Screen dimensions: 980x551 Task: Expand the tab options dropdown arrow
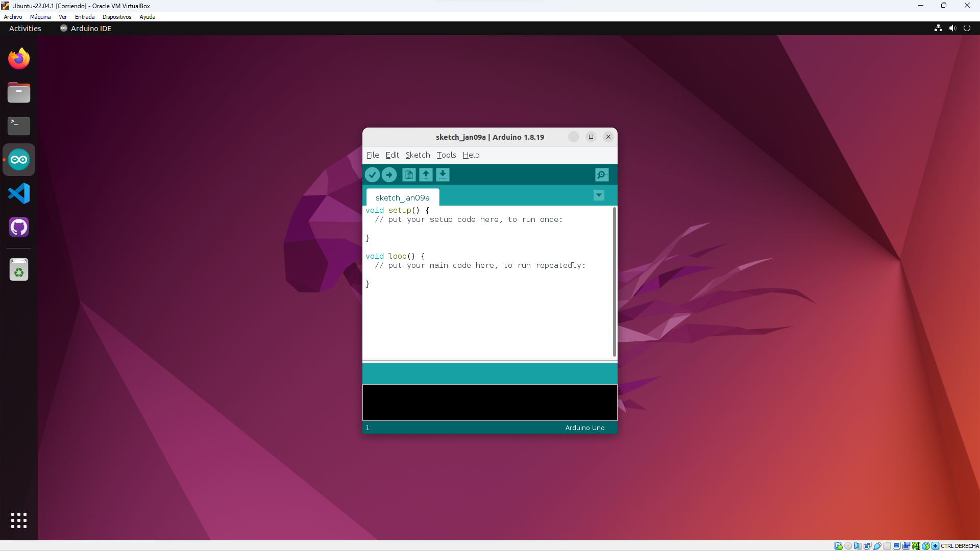[x=599, y=195]
